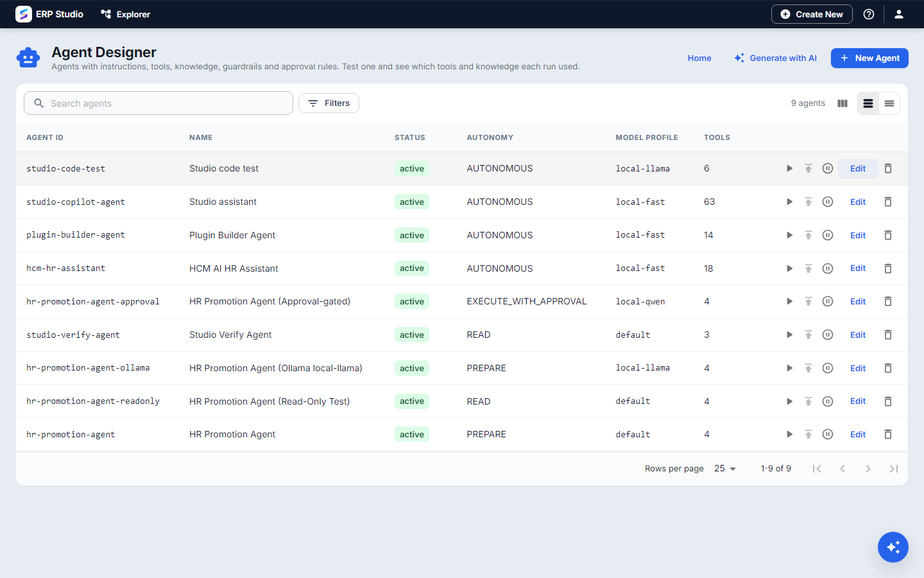Viewport: 924px width, 578px height.
Task: Open the Create New menu
Action: (x=812, y=14)
